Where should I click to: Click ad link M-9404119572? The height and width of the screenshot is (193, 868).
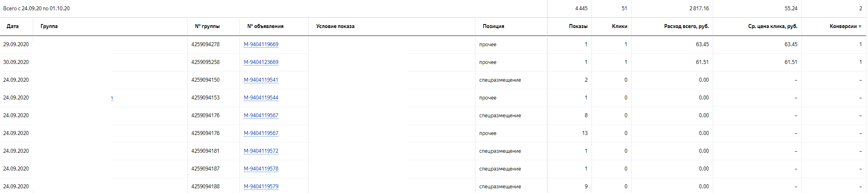coord(261,151)
